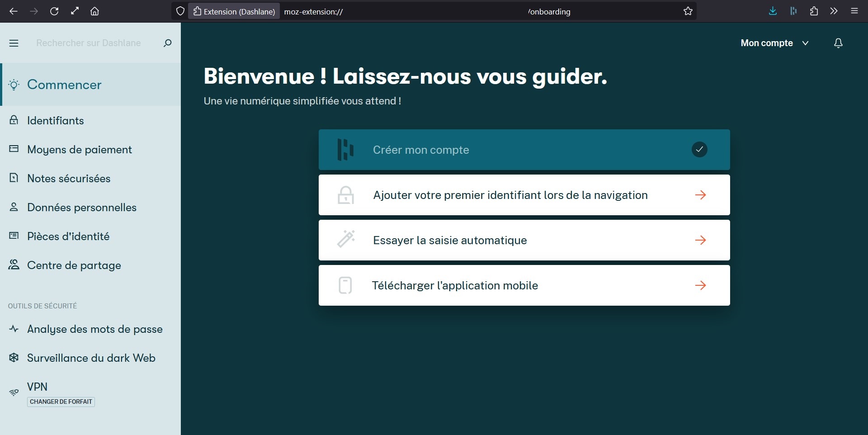Click the notifications bell icon
The height and width of the screenshot is (435, 868).
838,43
